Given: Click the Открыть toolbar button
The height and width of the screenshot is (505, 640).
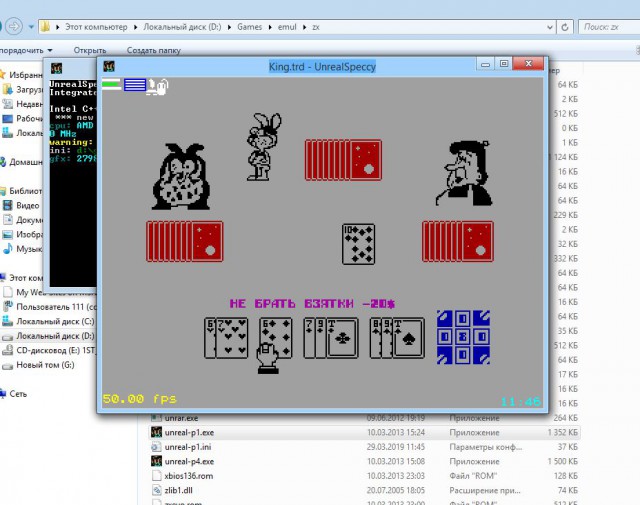Looking at the screenshot, I should [90, 50].
